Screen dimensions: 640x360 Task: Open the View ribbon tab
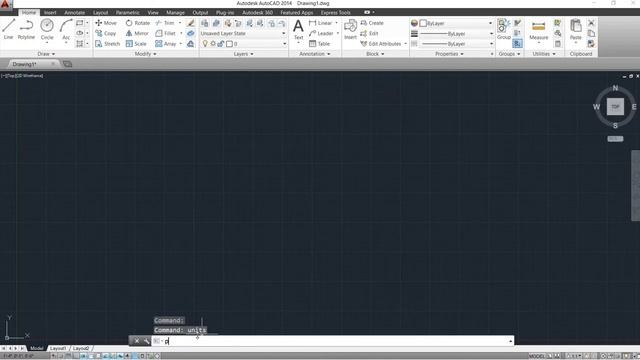[153, 13]
